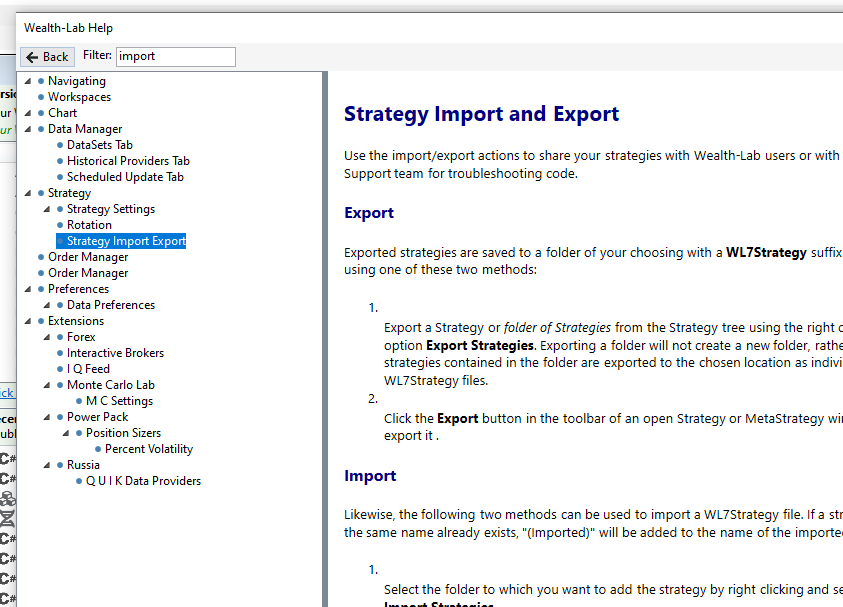843x607 pixels.
Task: Open Percent Volatility help topic
Action: pos(148,449)
